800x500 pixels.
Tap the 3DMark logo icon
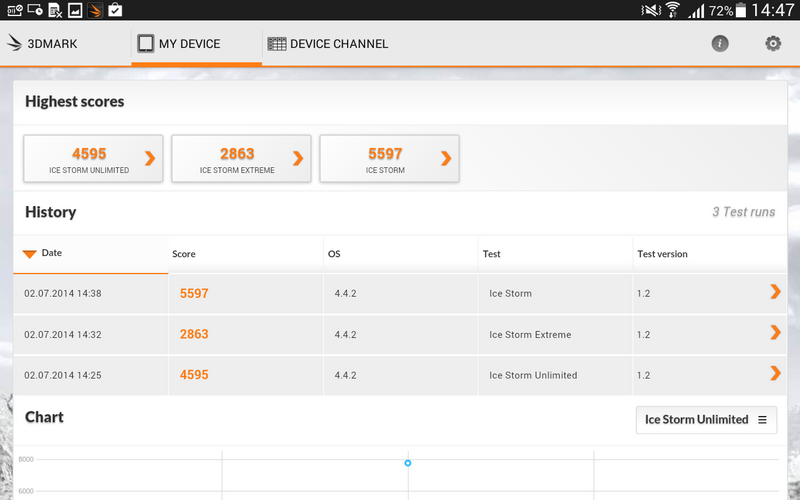(14, 43)
